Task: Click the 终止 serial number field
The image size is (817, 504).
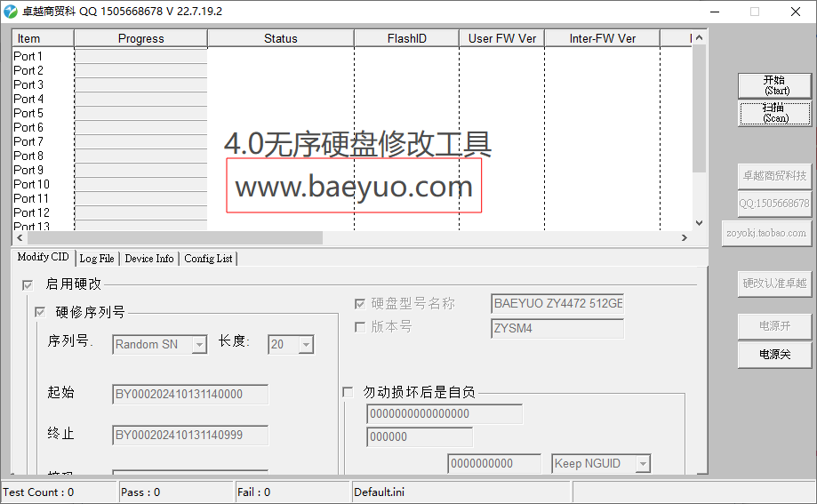Action: [190, 436]
